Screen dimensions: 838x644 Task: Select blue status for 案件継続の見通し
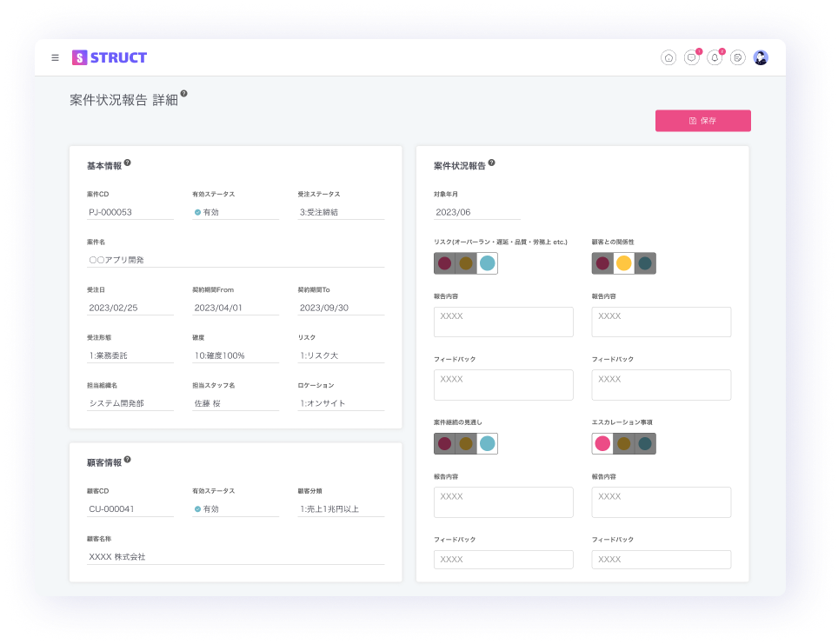coord(487,444)
